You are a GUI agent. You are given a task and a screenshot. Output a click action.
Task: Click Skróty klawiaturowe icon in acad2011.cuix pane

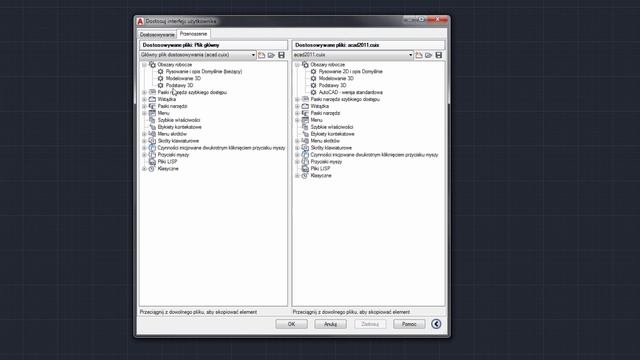305,148
